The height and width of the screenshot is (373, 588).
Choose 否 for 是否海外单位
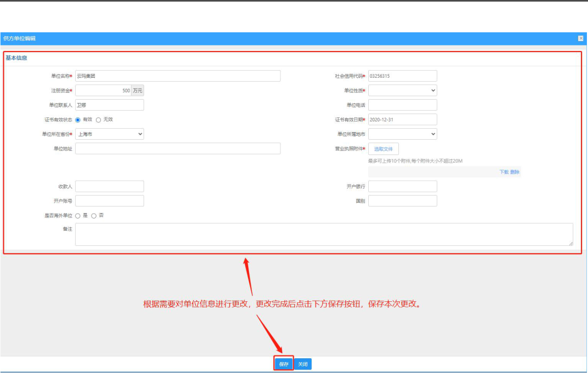tap(94, 216)
